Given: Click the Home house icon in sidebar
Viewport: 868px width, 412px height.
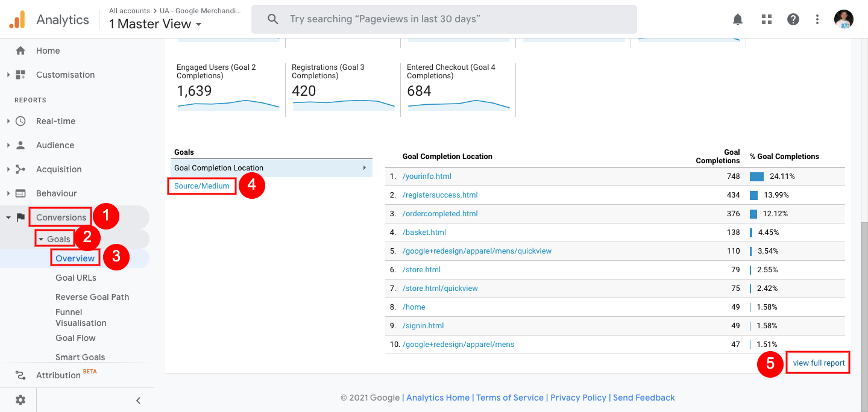Looking at the screenshot, I should (x=20, y=51).
